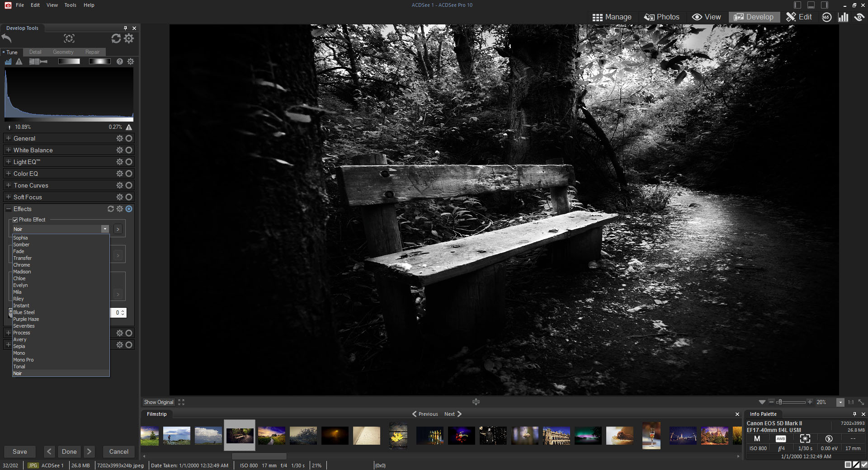Toggle the Light EQ enable circle

click(x=129, y=162)
